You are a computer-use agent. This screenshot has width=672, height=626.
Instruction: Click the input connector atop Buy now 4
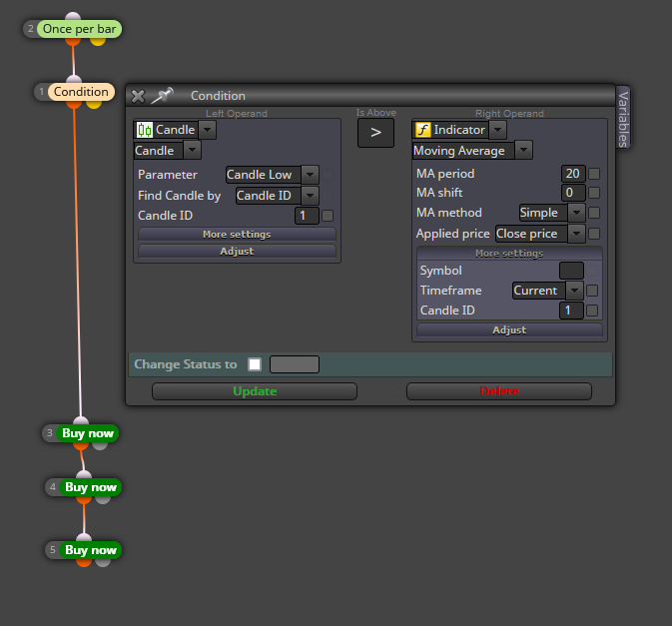84,474
